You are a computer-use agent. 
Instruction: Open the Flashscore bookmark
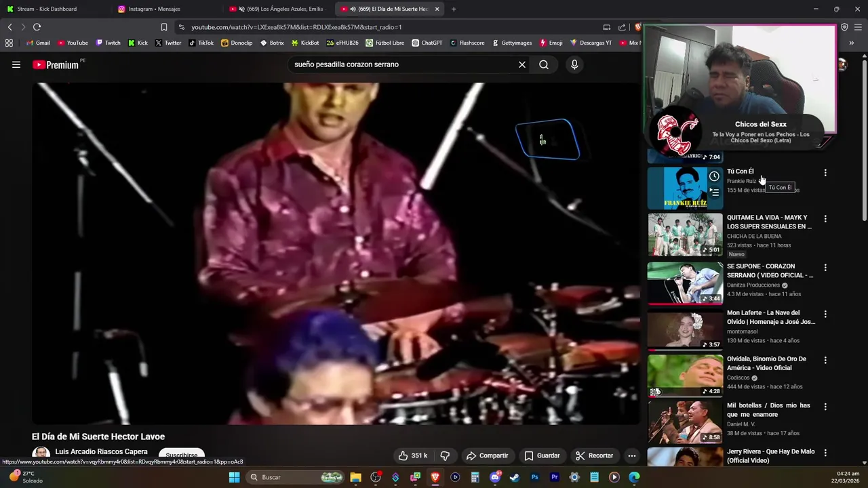[x=467, y=43]
